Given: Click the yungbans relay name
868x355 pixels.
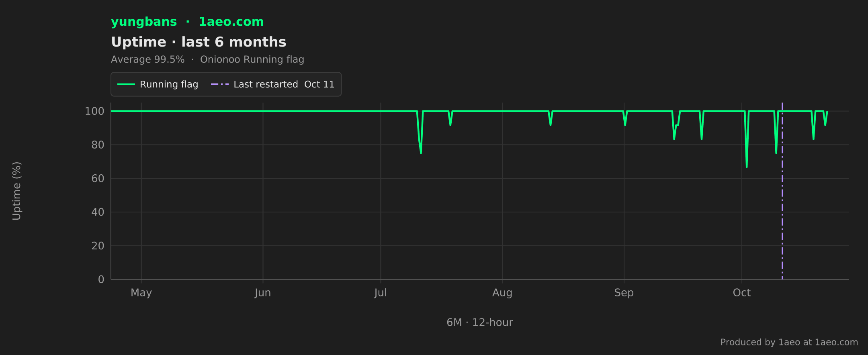Looking at the screenshot, I should [x=144, y=22].
